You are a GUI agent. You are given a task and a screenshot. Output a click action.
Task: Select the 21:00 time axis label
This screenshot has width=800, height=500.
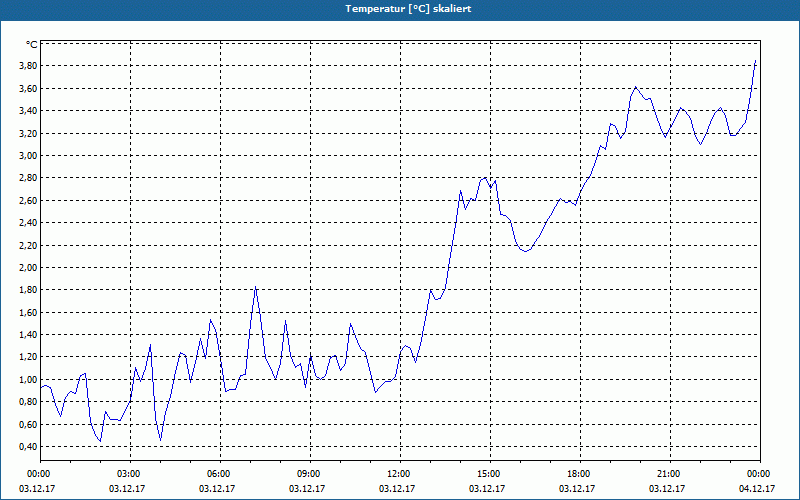pos(670,474)
